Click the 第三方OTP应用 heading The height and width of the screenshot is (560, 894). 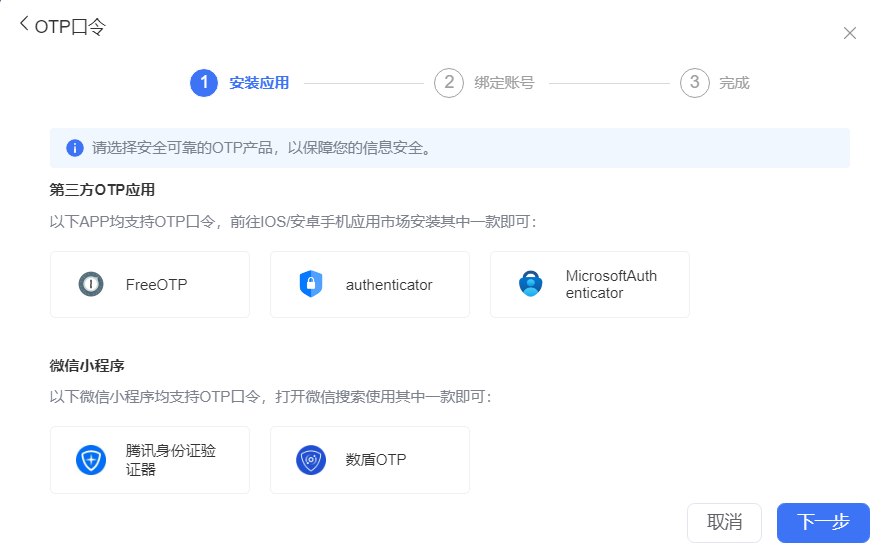[x=102, y=190]
